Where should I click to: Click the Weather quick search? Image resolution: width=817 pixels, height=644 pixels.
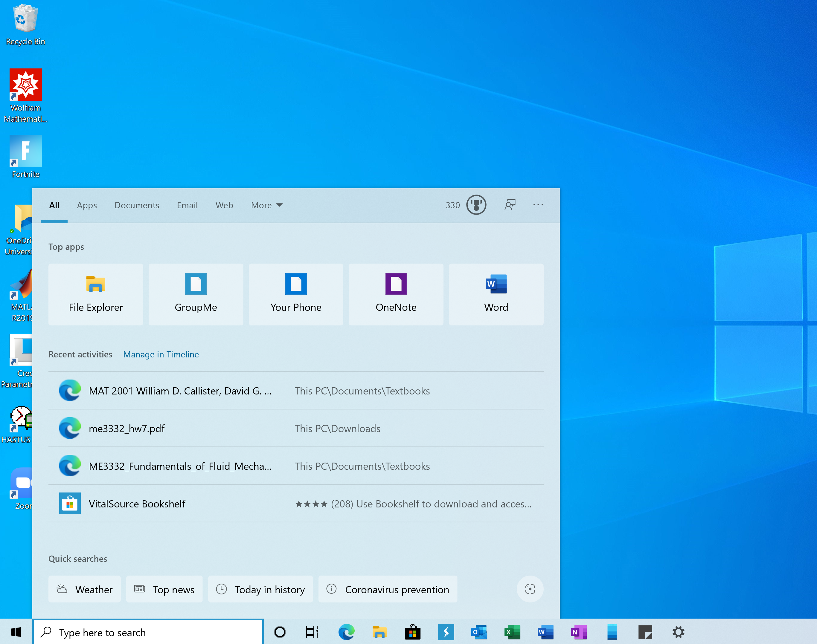point(85,589)
